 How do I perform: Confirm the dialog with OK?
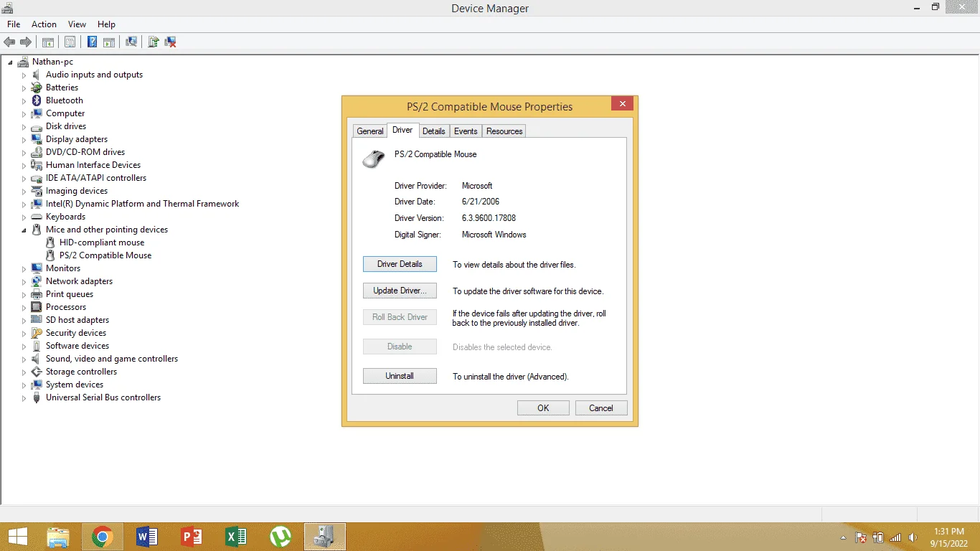click(x=543, y=408)
